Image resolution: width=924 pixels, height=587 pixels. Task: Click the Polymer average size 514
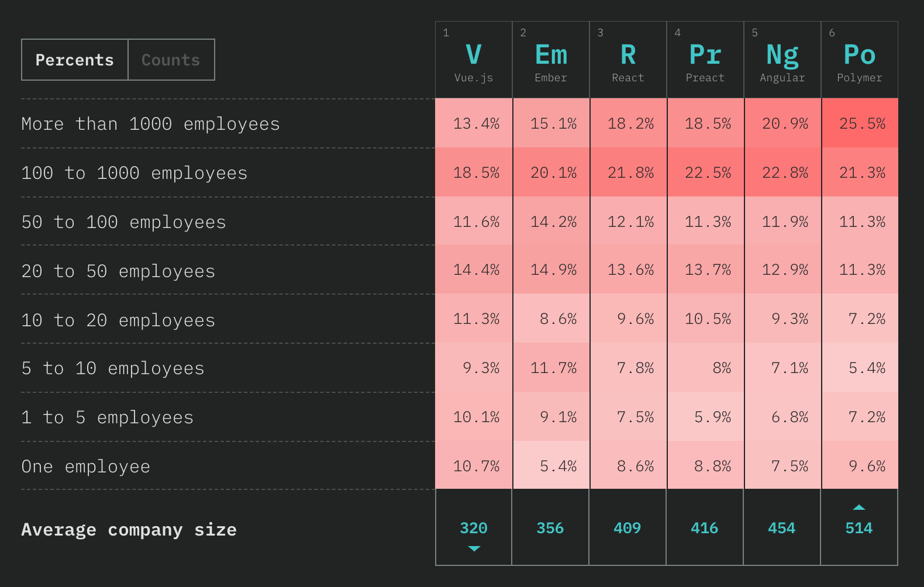click(x=859, y=528)
